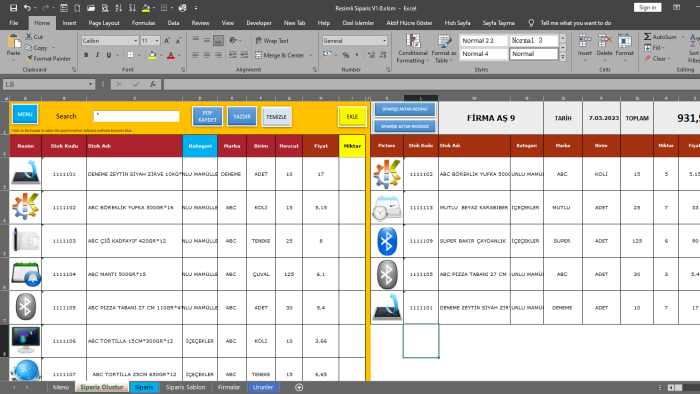Click the Format Painter brush
This screenshot has height=394, width=700.
coord(29,58)
